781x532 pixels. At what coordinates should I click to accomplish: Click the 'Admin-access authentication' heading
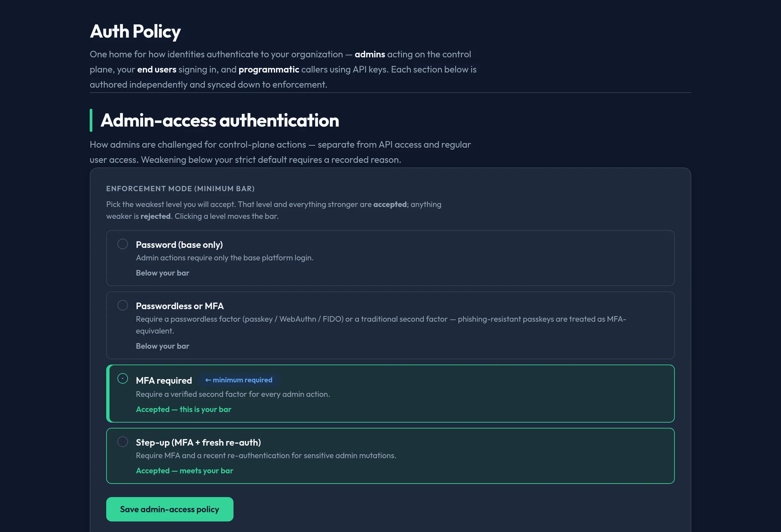pyautogui.click(x=220, y=120)
